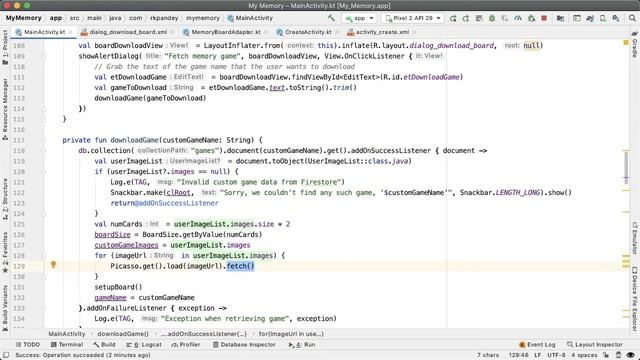This screenshot has height=360, width=640.
Task: Collapse the db.collection fold marker at line 118
Action: (44, 151)
